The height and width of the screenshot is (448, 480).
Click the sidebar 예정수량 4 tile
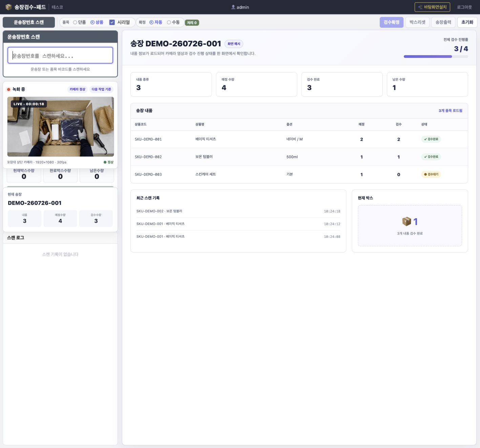click(x=60, y=219)
